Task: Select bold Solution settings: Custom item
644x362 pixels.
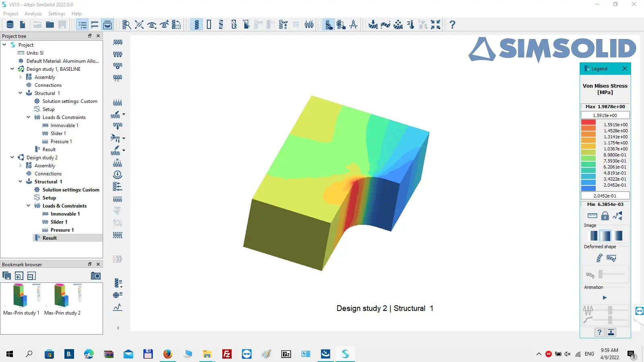Action: (x=71, y=190)
